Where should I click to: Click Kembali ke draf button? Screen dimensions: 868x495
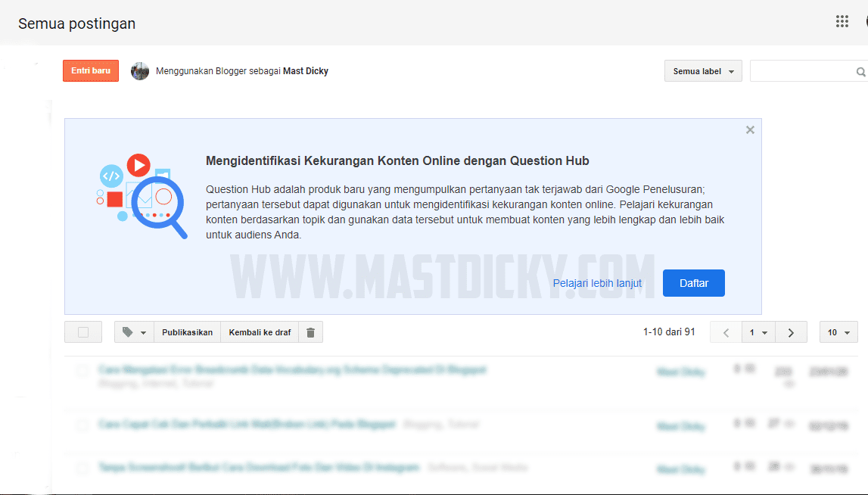click(x=260, y=332)
